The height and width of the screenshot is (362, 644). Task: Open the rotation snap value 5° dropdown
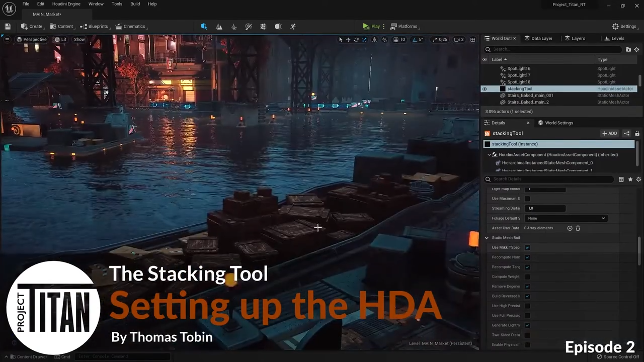click(x=421, y=39)
